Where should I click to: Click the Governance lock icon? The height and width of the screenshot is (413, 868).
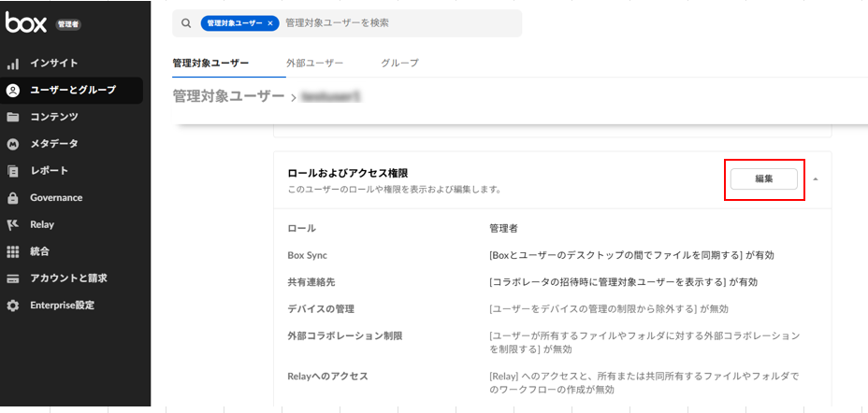tap(13, 198)
